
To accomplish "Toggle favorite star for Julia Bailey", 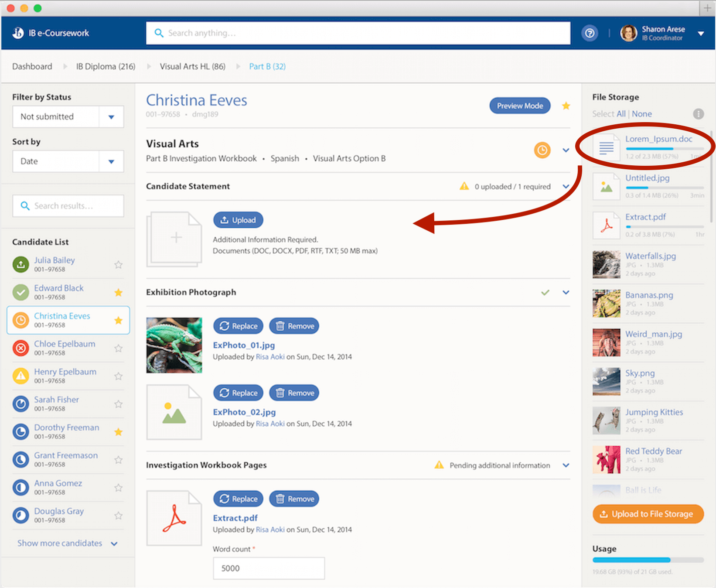I will pyautogui.click(x=118, y=264).
